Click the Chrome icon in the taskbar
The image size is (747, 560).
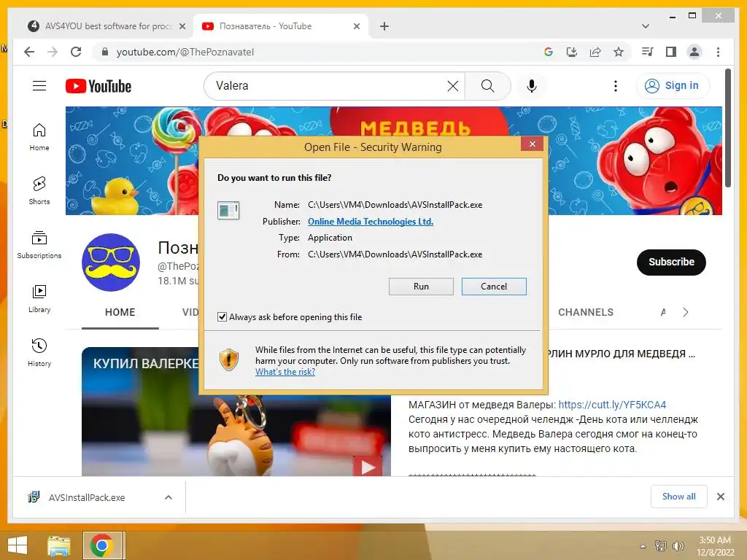click(x=102, y=545)
